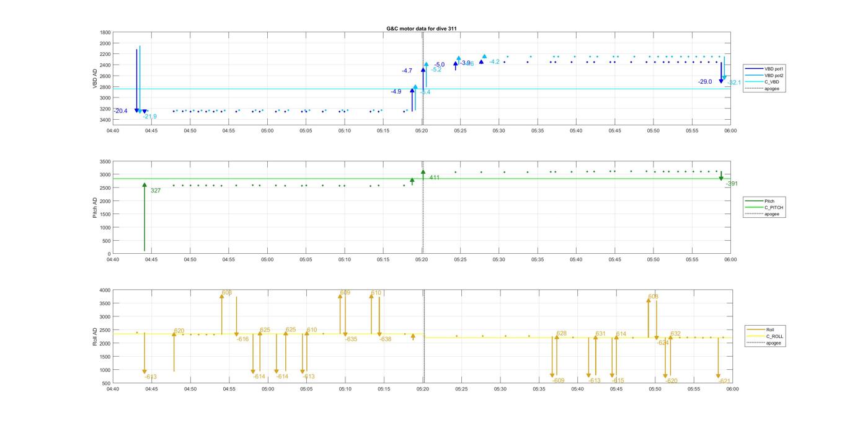Click the "06:00" time tick under the Roll plot
868x430 pixels.
point(732,390)
